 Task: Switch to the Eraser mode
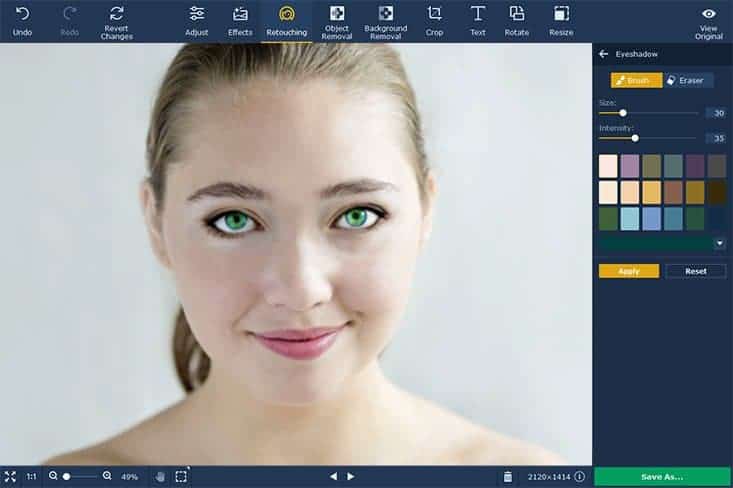(685, 80)
